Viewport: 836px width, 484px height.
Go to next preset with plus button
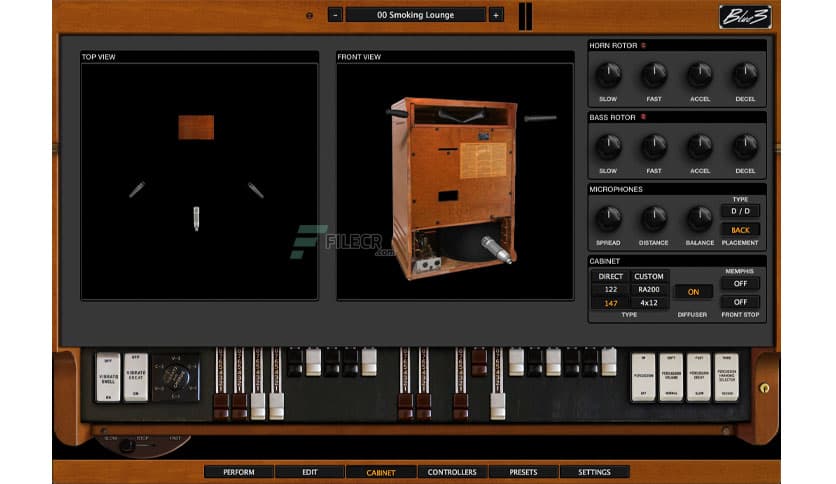(495, 15)
